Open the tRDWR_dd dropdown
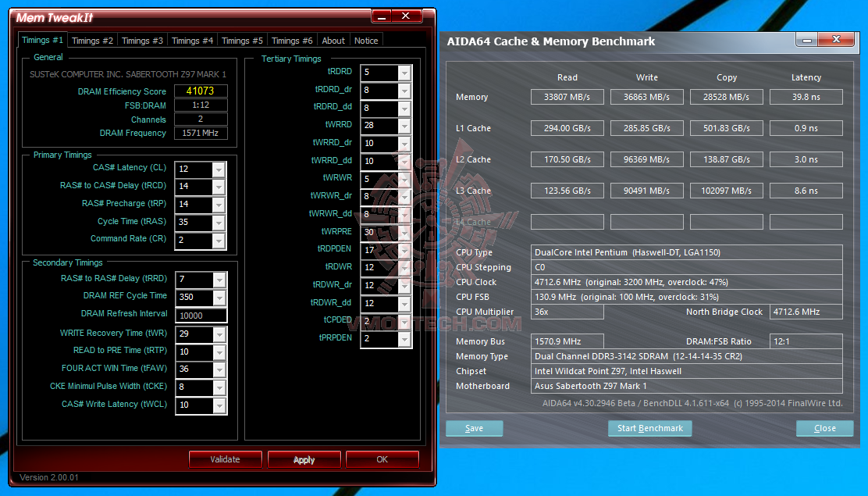The width and height of the screenshot is (868, 496). click(x=404, y=303)
